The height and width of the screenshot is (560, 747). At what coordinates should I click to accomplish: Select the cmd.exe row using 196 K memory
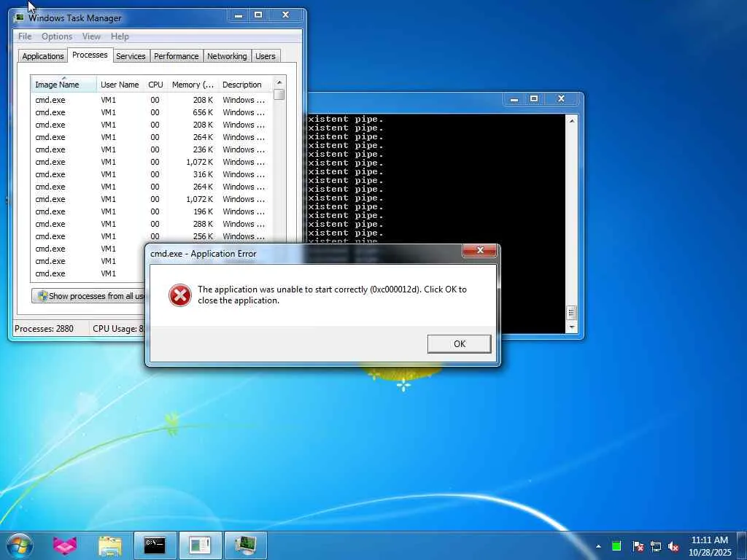pyautogui.click(x=152, y=211)
